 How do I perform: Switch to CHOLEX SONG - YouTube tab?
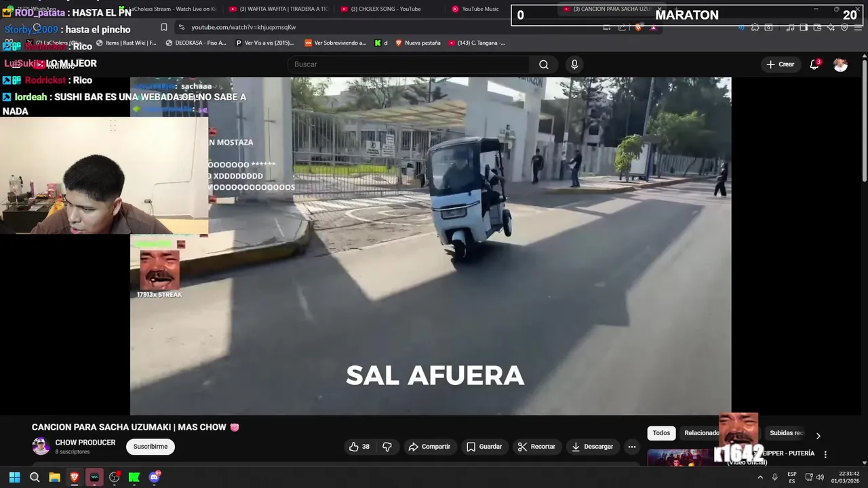pyautogui.click(x=387, y=9)
